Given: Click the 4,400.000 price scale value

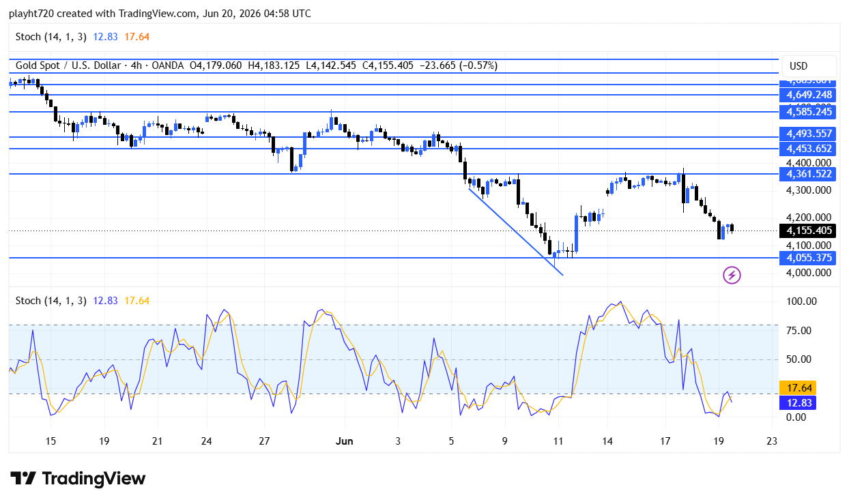Looking at the screenshot, I should tap(809, 163).
